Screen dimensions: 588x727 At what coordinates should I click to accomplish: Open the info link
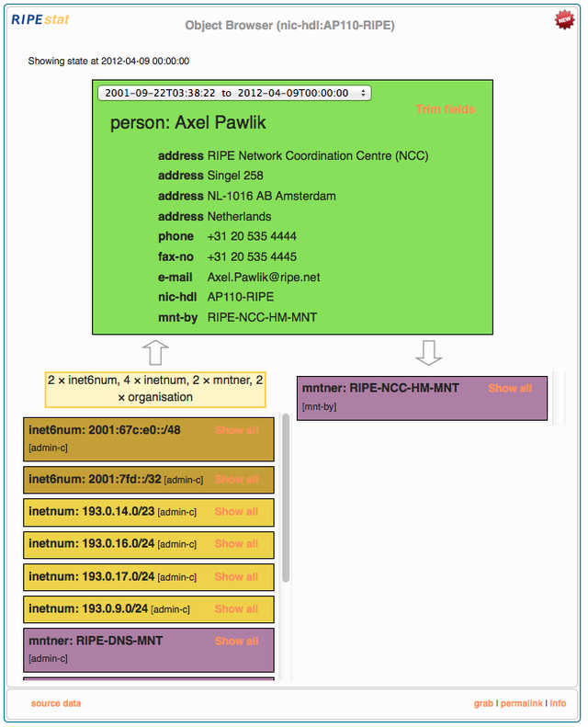[x=558, y=703]
